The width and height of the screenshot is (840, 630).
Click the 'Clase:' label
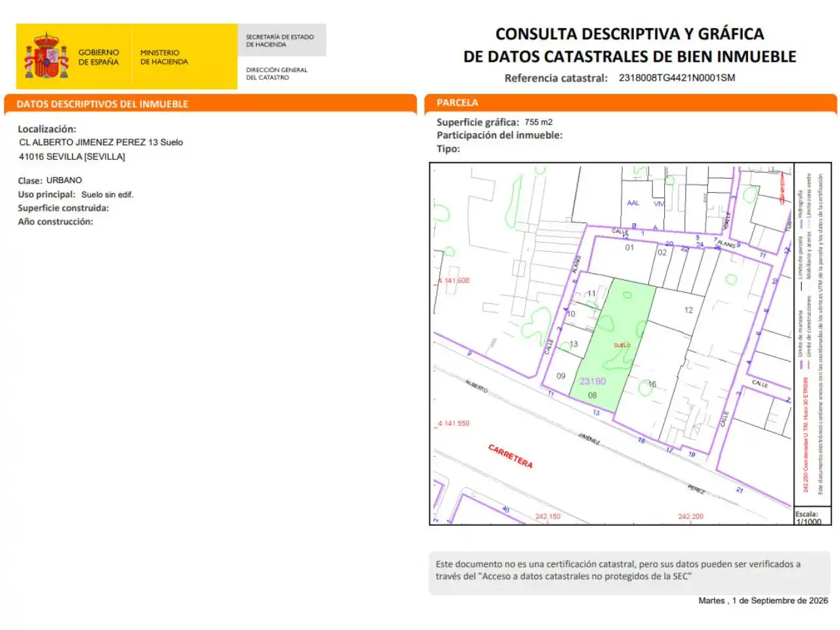(x=30, y=180)
